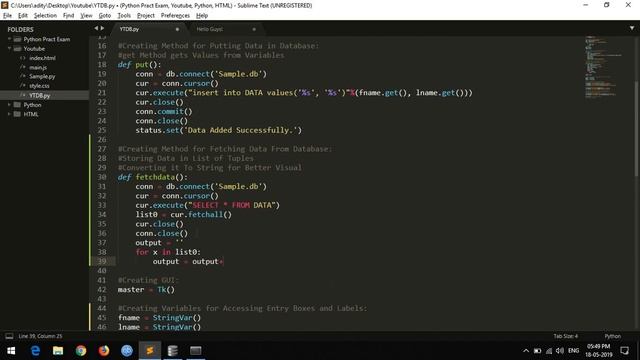Viewport: 640px width, 360px height.
Task: Toggle the side bar icon in status bar
Action: (9, 336)
